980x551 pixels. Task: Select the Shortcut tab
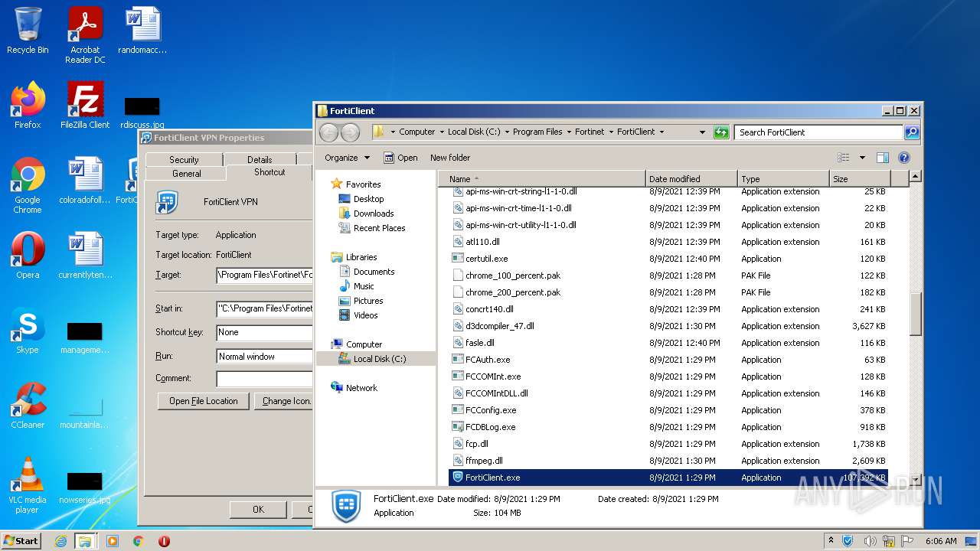point(269,172)
